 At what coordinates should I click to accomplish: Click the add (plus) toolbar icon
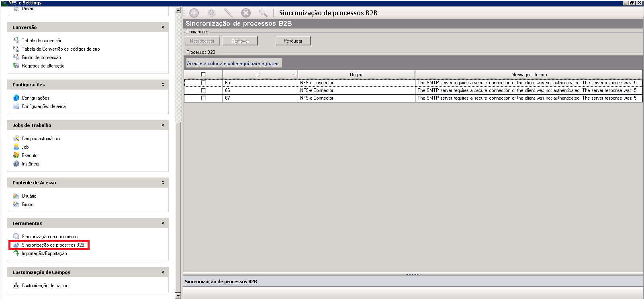coord(194,13)
